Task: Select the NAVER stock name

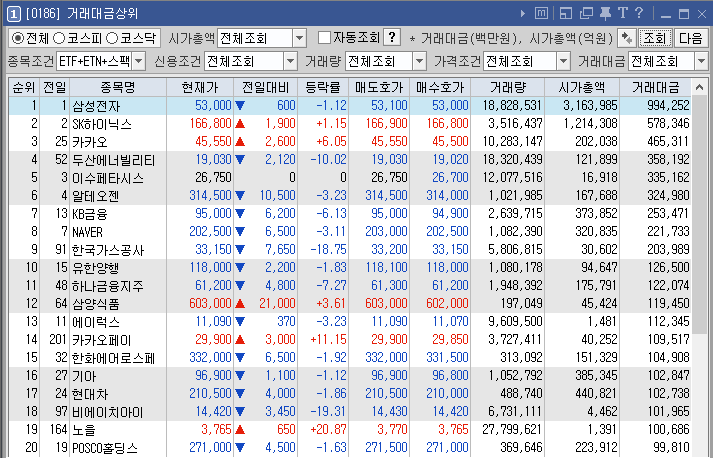Action: click(x=87, y=232)
